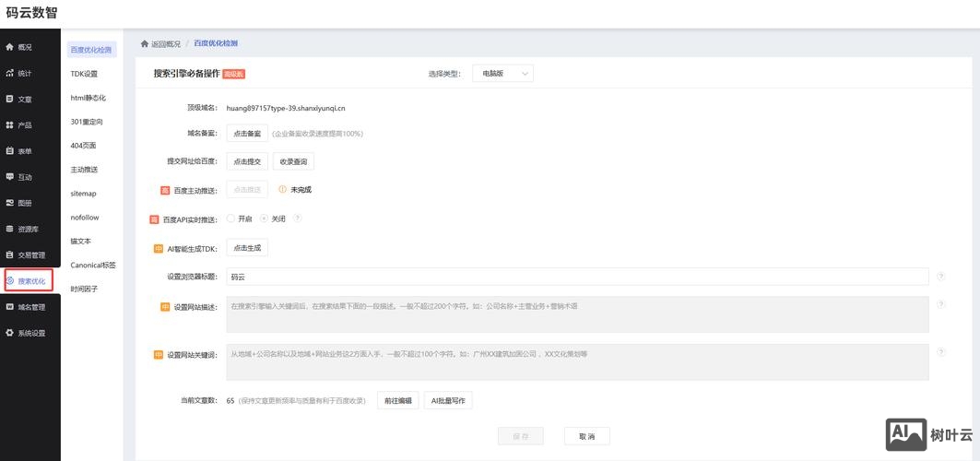
Task: Click the 资源库 icon in sidebar
Action: pyautogui.click(x=9, y=229)
